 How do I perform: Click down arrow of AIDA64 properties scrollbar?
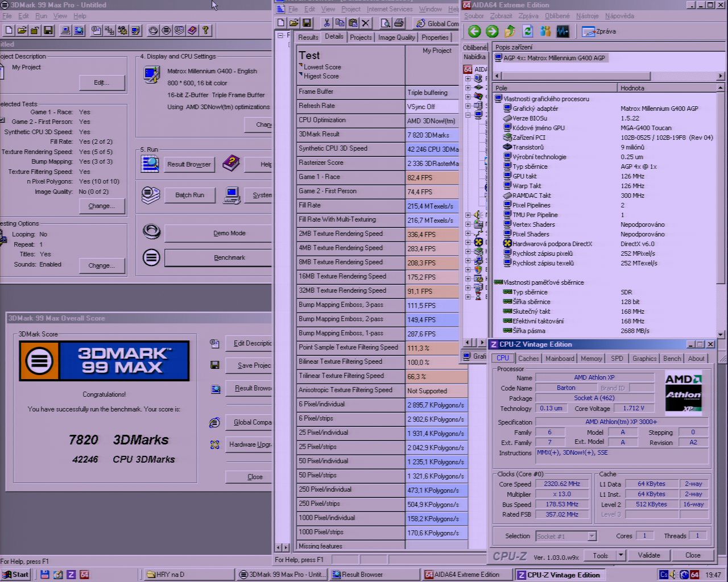click(x=721, y=335)
